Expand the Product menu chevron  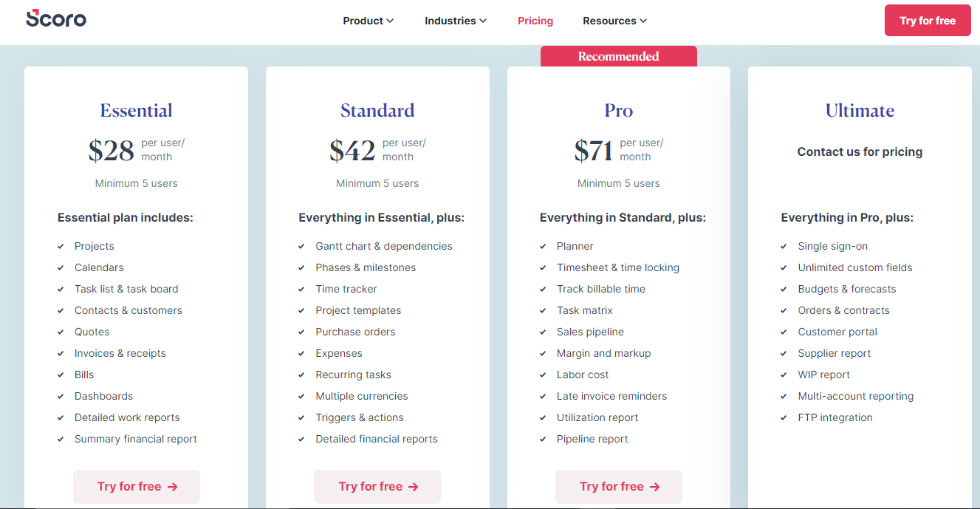pyautogui.click(x=390, y=21)
